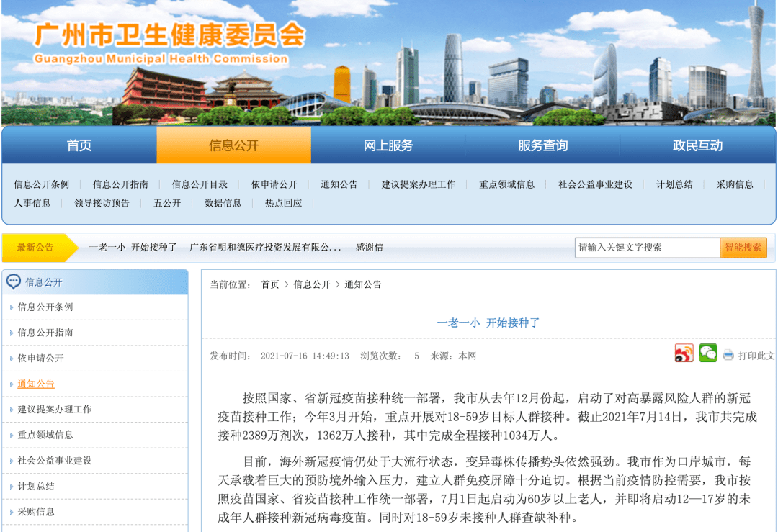Click 首页 in the breadcrumb path

(x=270, y=284)
